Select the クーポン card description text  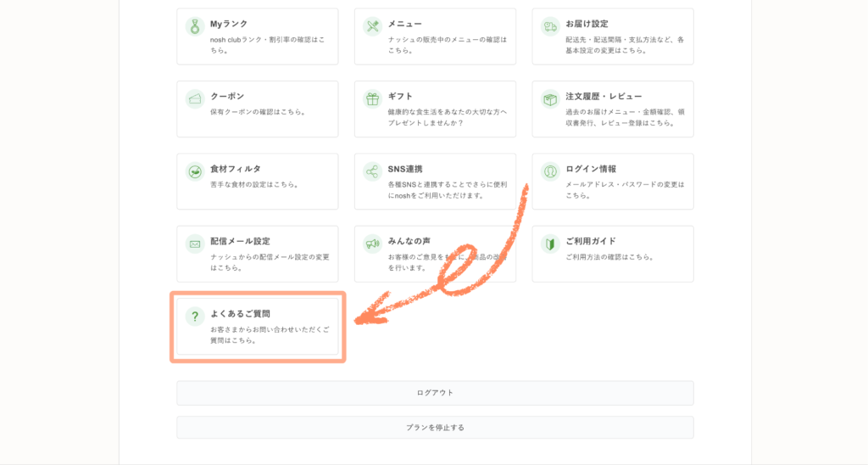[x=258, y=112]
